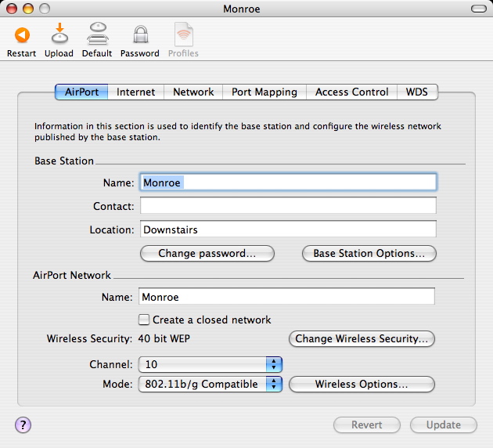Open the Profiles toolbar icon
The height and width of the screenshot is (448, 493).
pyautogui.click(x=184, y=34)
